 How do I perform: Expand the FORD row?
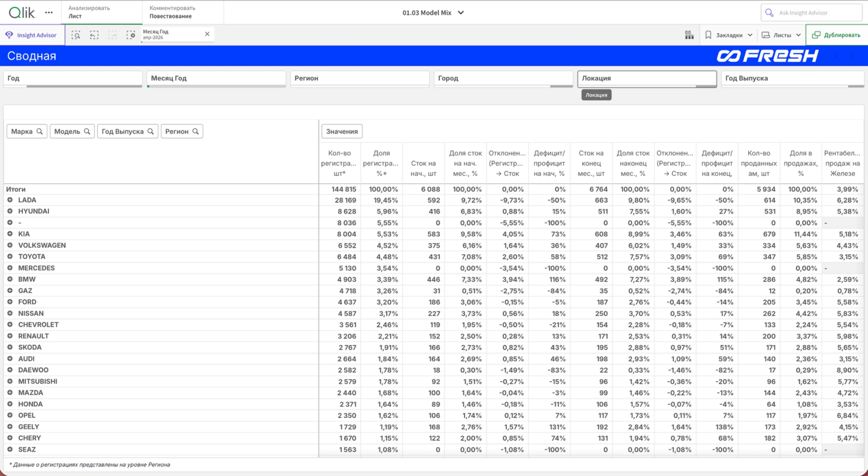coord(10,302)
